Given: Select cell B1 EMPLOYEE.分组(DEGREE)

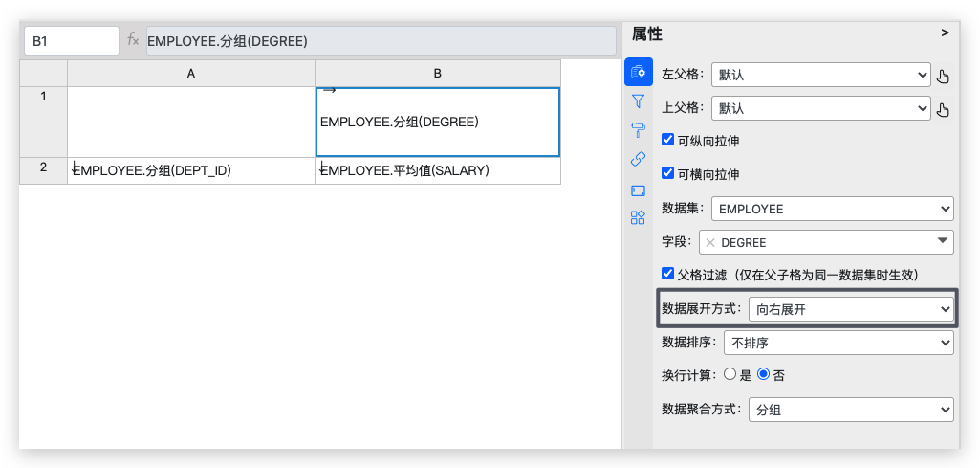Looking at the screenshot, I should coord(438,122).
